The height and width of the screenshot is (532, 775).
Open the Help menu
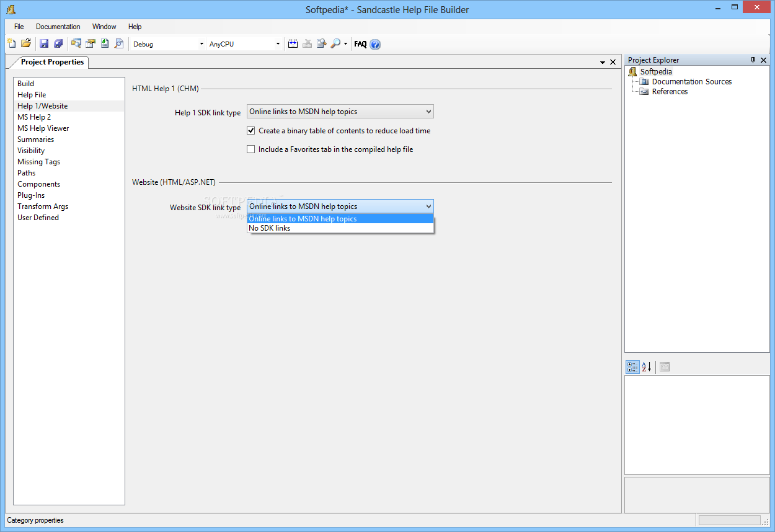tap(135, 27)
